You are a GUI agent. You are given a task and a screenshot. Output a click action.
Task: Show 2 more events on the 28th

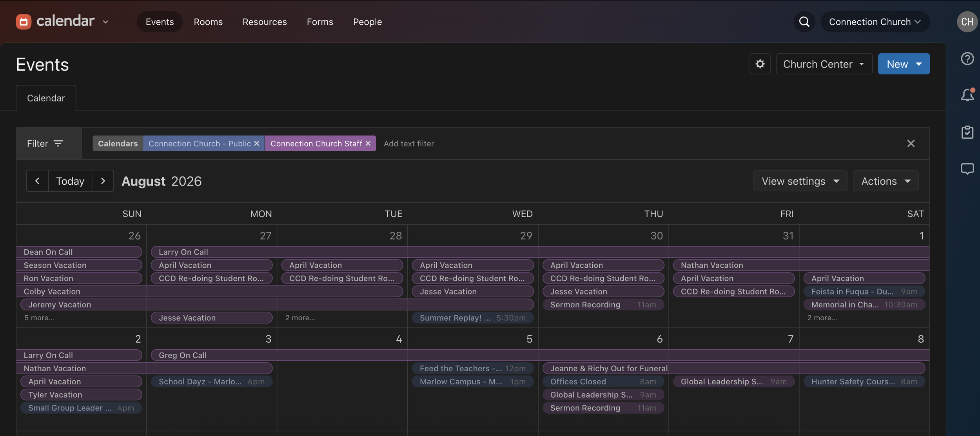click(x=300, y=318)
